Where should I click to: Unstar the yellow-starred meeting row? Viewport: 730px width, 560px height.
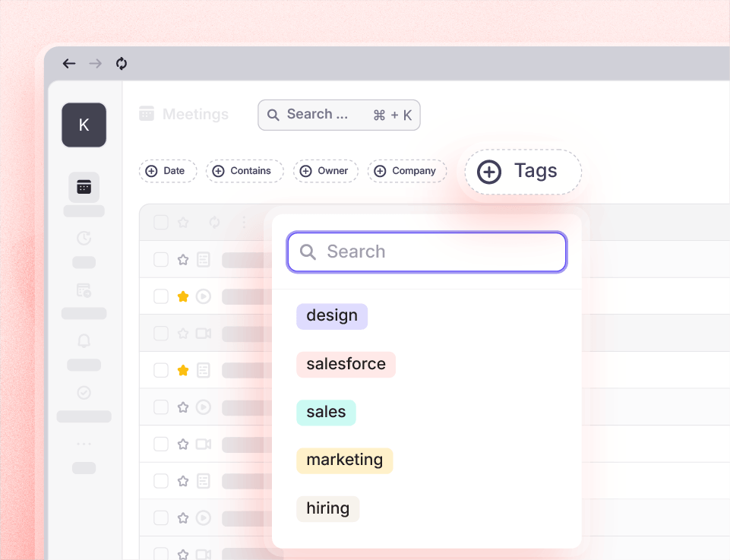182,296
